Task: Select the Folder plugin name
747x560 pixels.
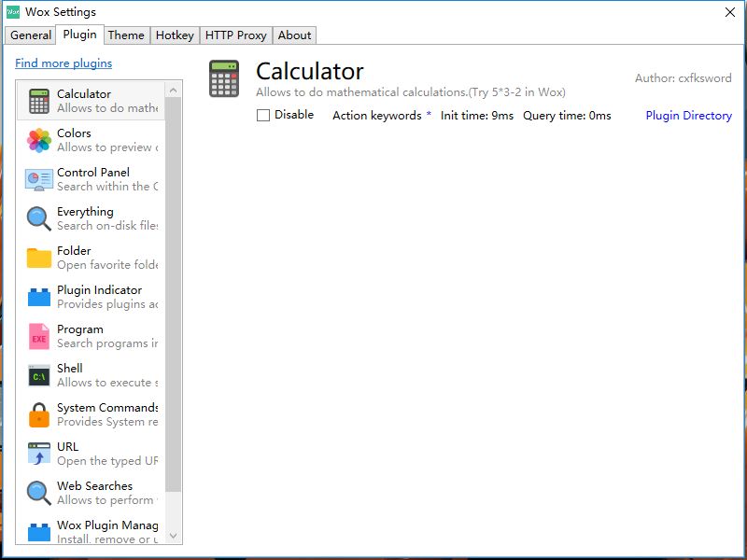Action: 74,250
